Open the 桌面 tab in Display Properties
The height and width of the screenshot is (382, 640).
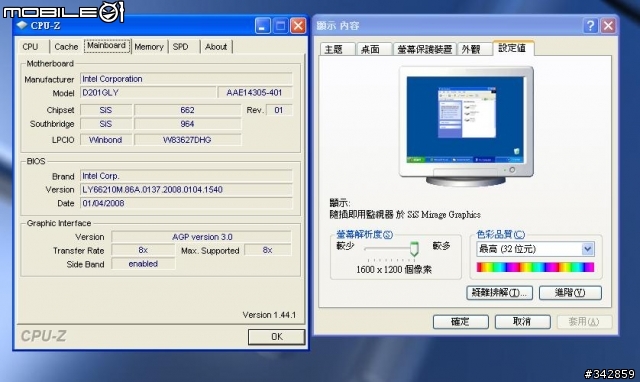pyautogui.click(x=374, y=49)
